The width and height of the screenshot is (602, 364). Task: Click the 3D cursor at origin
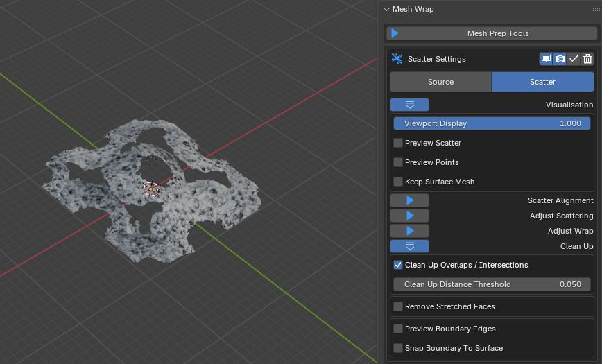pyautogui.click(x=150, y=188)
